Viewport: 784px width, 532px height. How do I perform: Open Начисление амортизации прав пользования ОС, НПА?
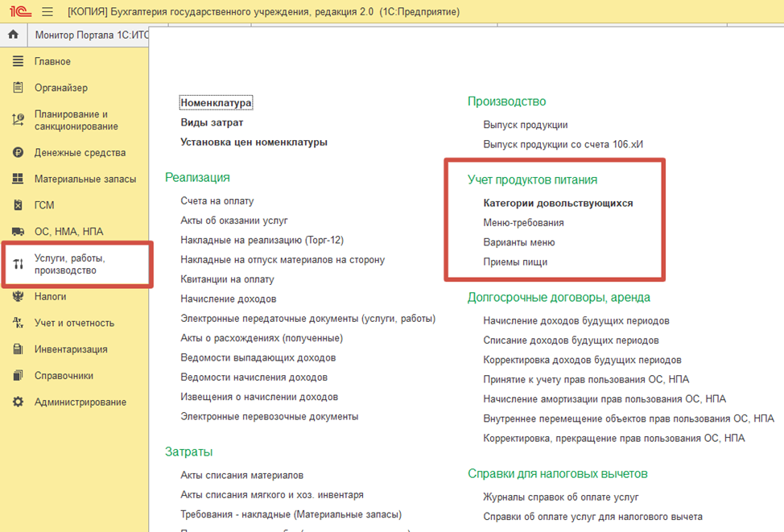click(x=605, y=399)
